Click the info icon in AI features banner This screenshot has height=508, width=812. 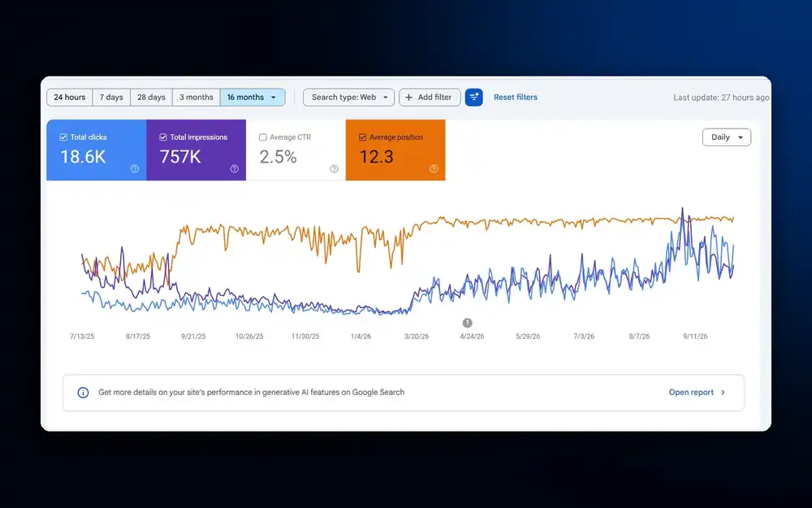click(x=83, y=393)
